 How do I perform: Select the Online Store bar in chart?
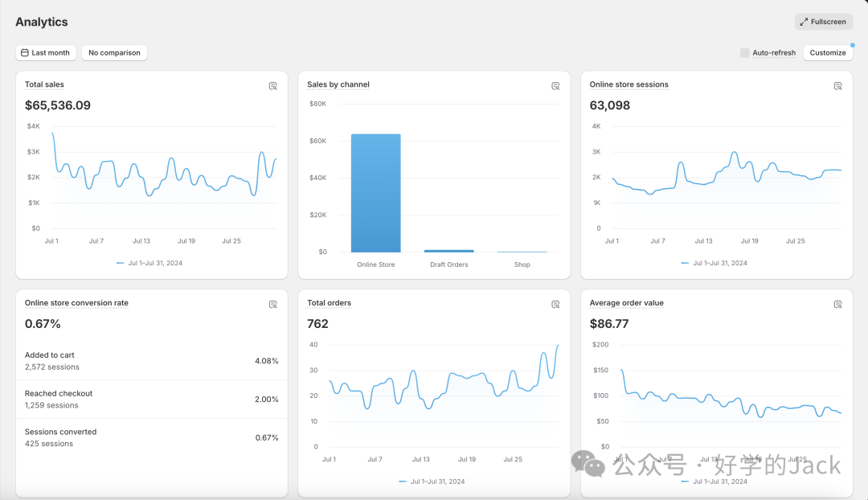coord(376,193)
